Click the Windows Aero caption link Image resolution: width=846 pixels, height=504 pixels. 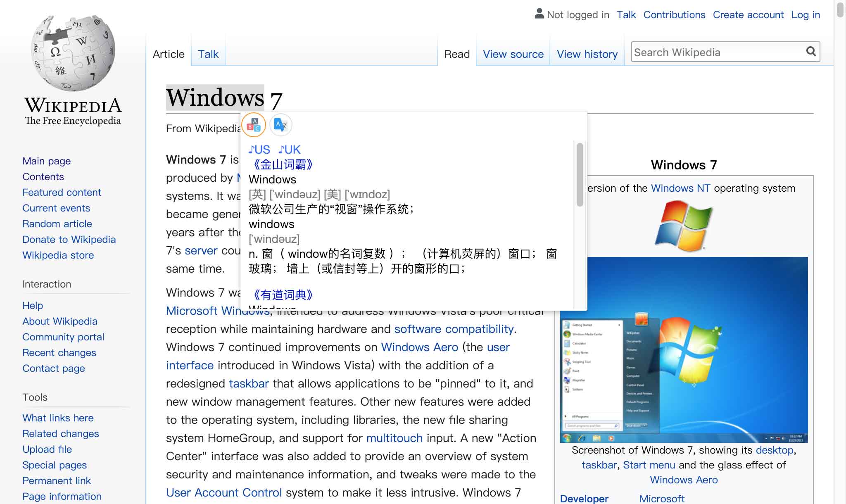tap(684, 480)
